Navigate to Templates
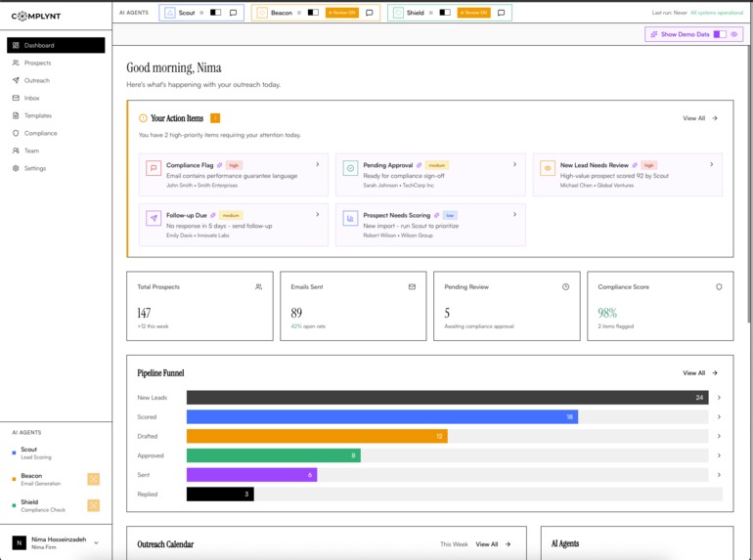753x560 pixels. (x=38, y=115)
